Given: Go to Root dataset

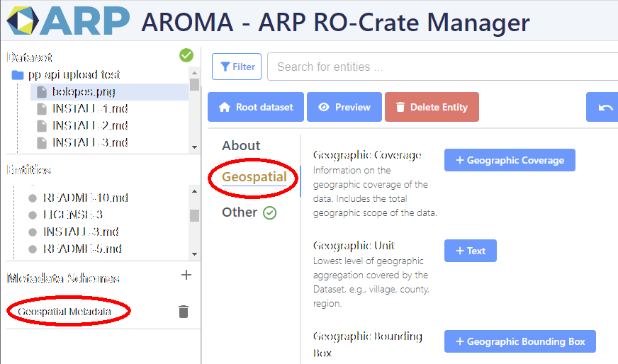Looking at the screenshot, I should pyautogui.click(x=256, y=107).
